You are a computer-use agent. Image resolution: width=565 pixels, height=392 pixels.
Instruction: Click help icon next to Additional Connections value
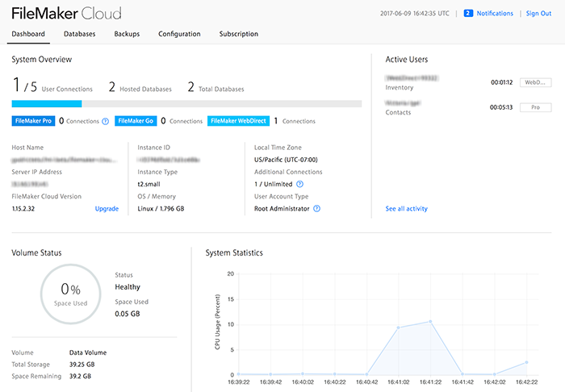click(x=299, y=184)
